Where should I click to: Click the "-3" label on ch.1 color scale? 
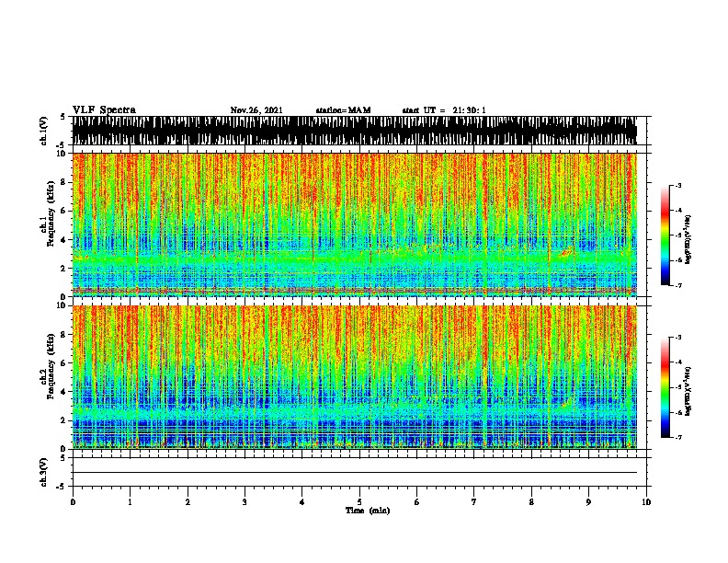(x=678, y=186)
